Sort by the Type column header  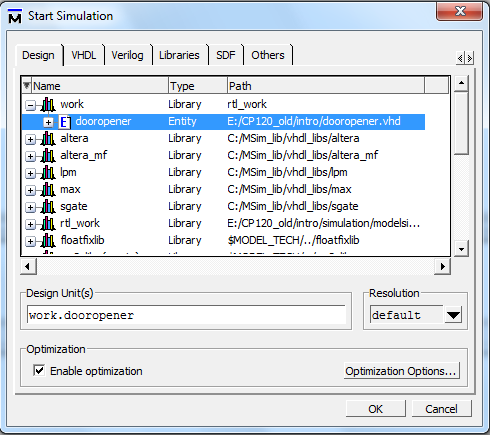click(x=198, y=86)
